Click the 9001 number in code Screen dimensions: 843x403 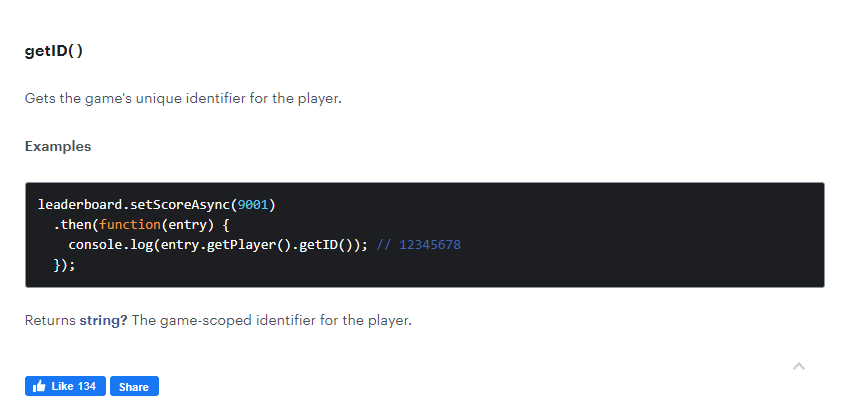(253, 205)
